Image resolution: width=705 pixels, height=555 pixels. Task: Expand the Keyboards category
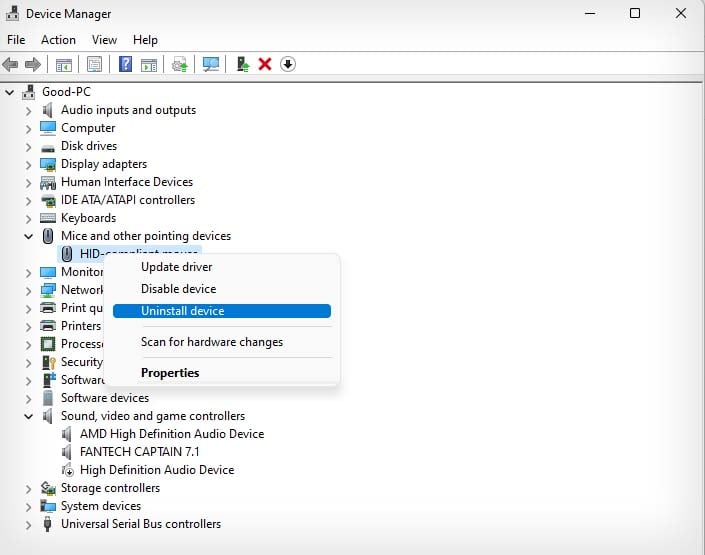[x=29, y=219]
